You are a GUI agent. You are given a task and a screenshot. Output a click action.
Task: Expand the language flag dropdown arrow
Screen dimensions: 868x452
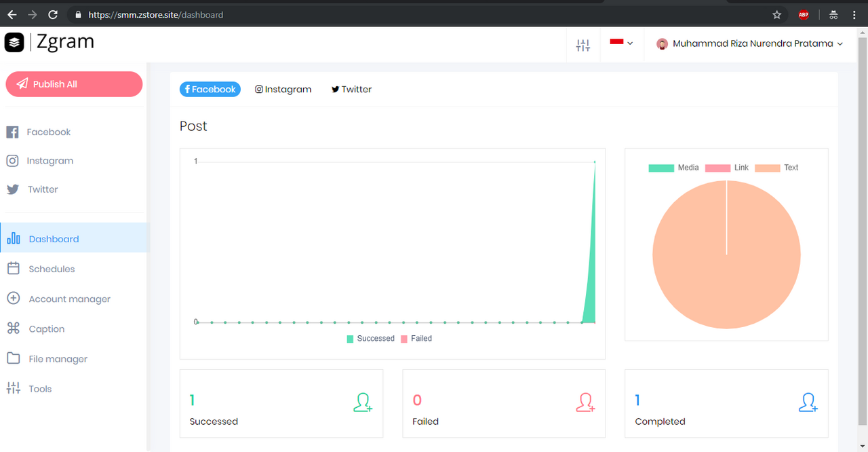[630, 43]
